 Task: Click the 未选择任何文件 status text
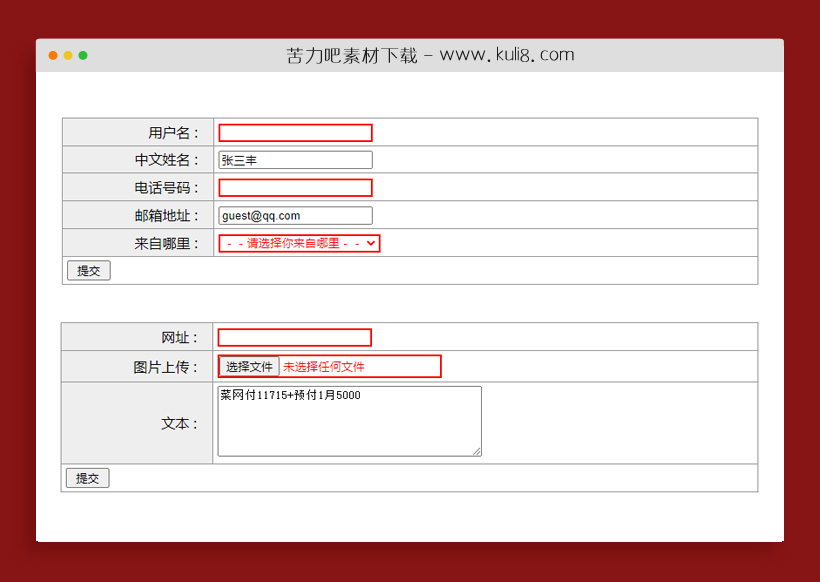tap(322, 366)
